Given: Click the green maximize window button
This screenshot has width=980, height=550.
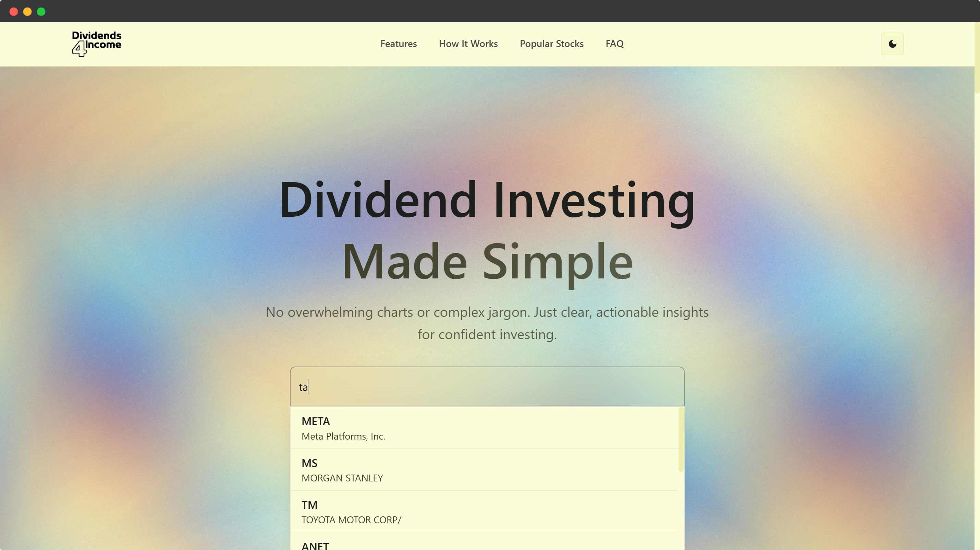Looking at the screenshot, I should (41, 11).
